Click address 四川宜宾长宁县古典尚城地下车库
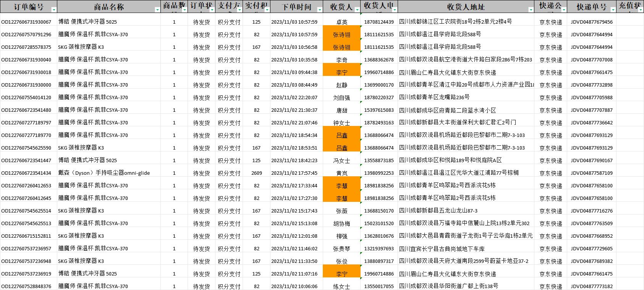The height and width of the screenshot is (290, 644). [x=442, y=248]
